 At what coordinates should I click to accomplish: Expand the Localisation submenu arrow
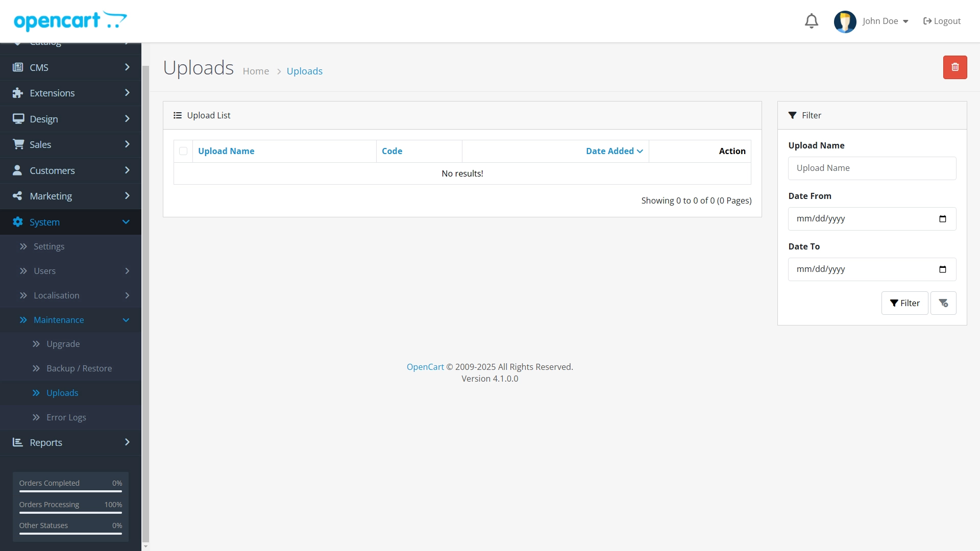point(127,295)
